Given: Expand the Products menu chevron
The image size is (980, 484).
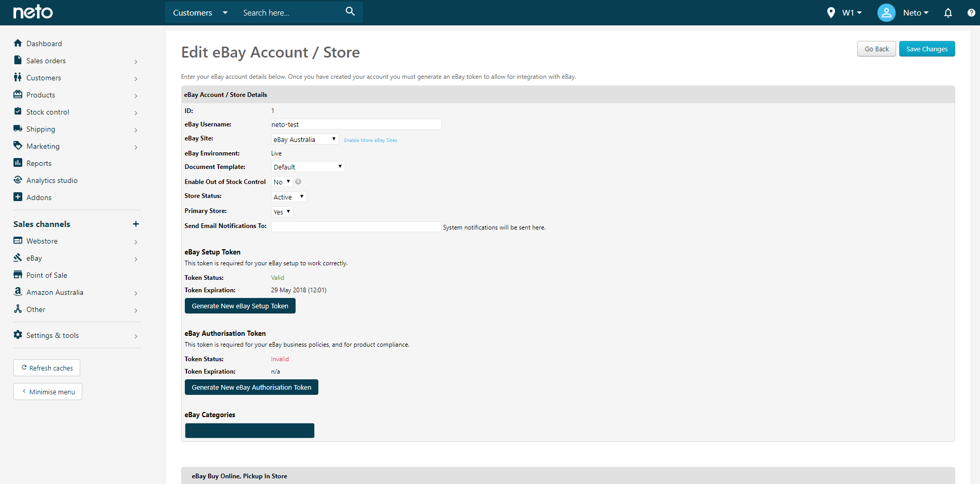Looking at the screenshot, I should [136, 96].
